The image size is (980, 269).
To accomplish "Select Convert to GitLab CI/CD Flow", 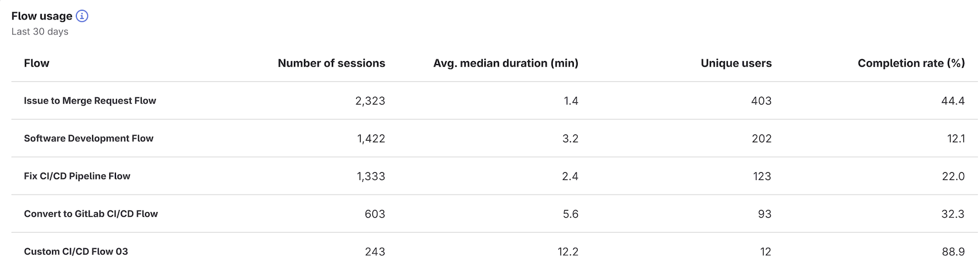I will [x=90, y=214].
